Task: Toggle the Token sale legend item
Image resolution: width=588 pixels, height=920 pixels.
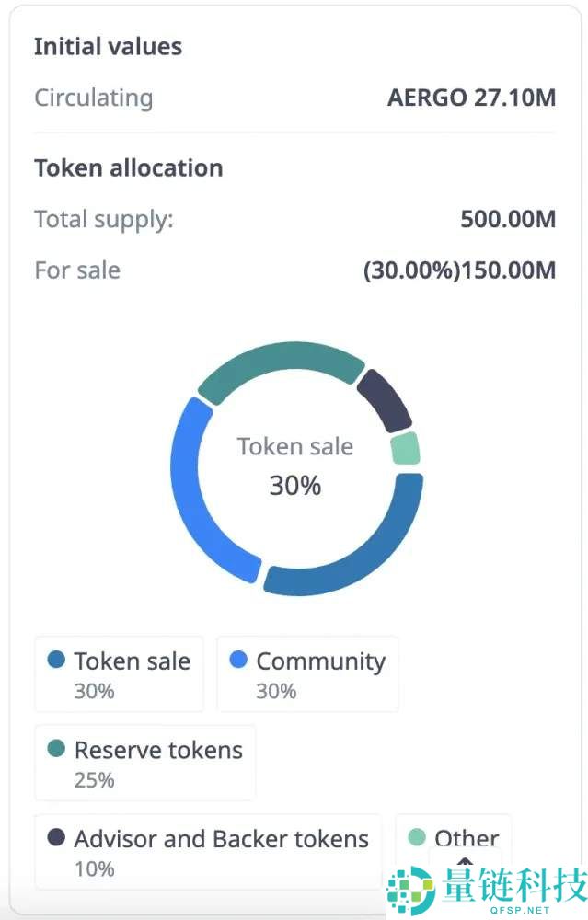Action: click(x=119, y=674)
